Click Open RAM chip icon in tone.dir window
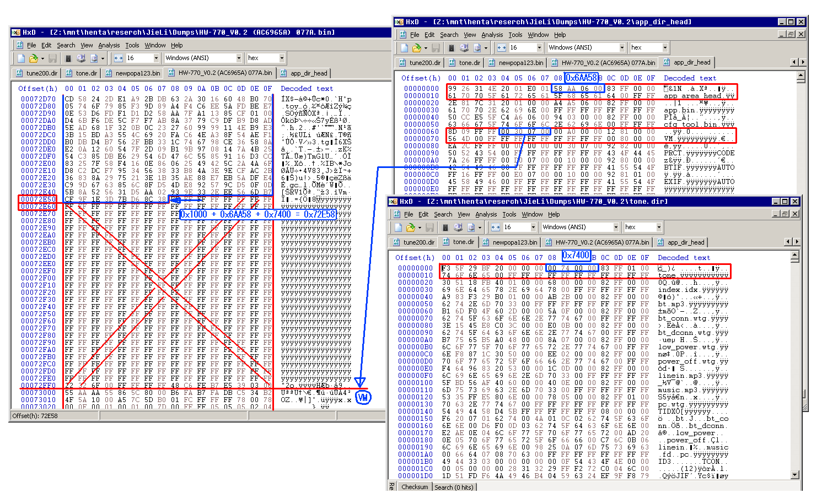The width and height of the screenshot is (822, 504). pyautogui.click(x=445, y=227)
